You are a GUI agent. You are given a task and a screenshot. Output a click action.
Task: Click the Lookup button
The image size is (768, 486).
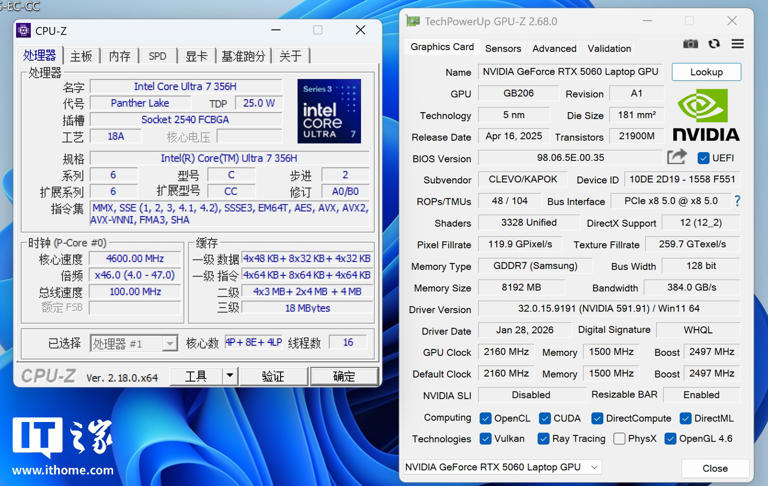706,72
